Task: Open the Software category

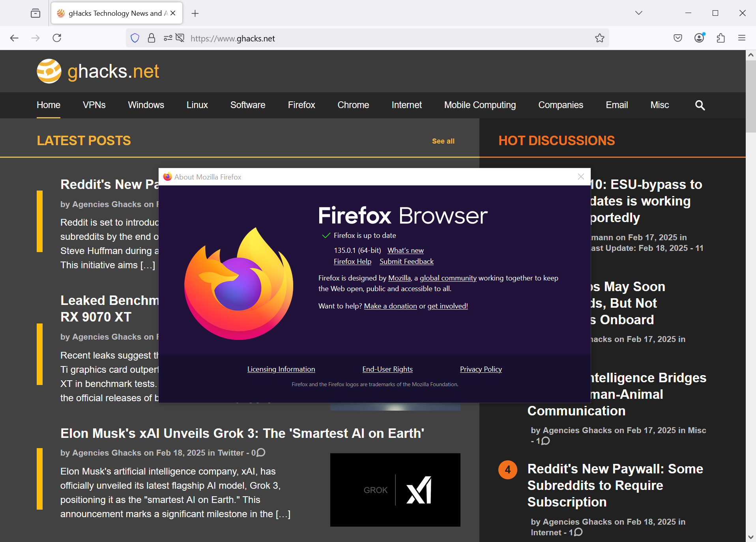Action: point(248,105)
